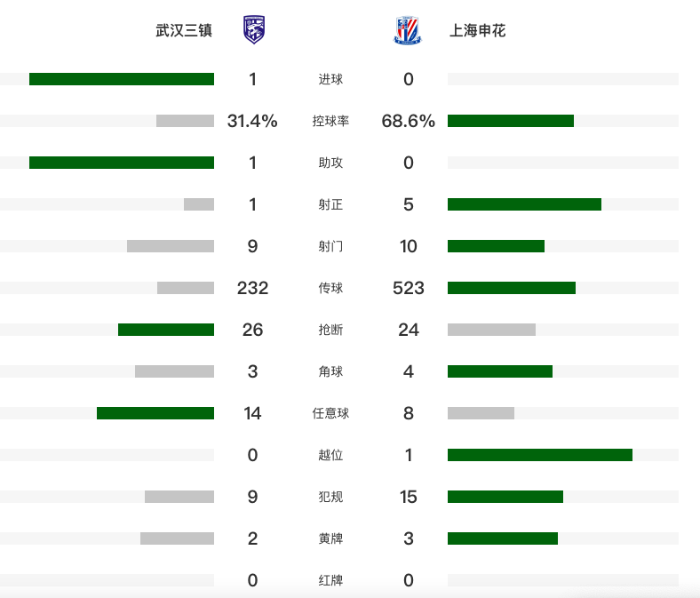Click the 31.4% possession gray bar
The image size is (700, 598).
[186, 121]
